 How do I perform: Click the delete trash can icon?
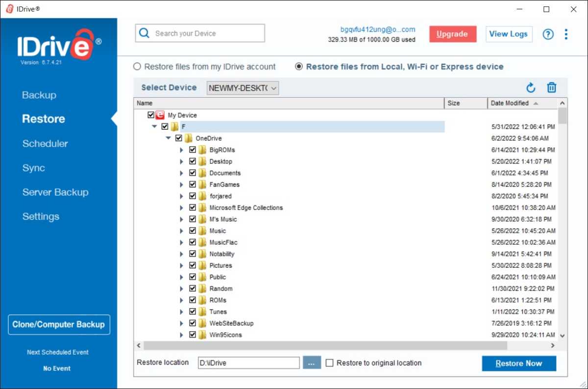pos(552,87)
